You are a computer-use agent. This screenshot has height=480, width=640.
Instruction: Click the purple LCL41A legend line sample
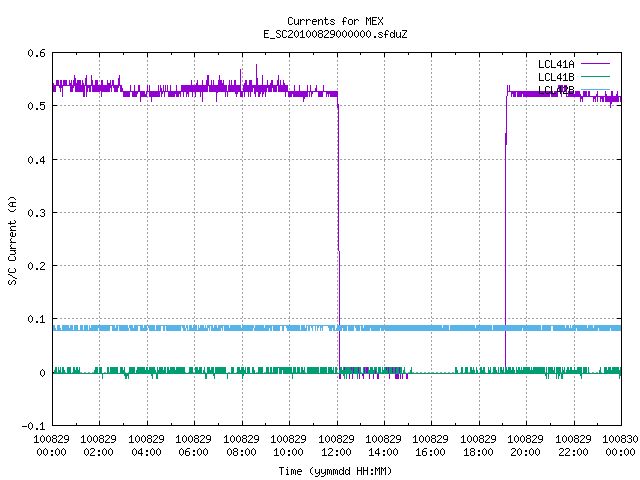(x=595, y=64)
